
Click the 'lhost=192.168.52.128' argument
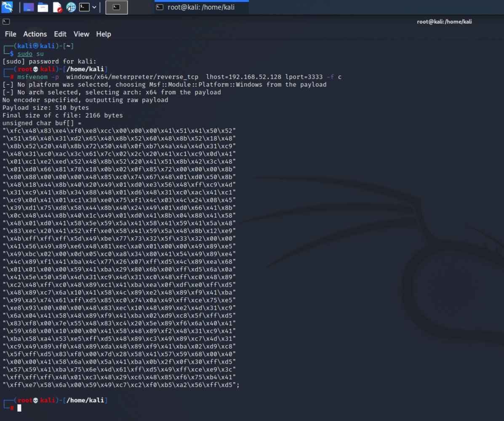coord(244,77)
